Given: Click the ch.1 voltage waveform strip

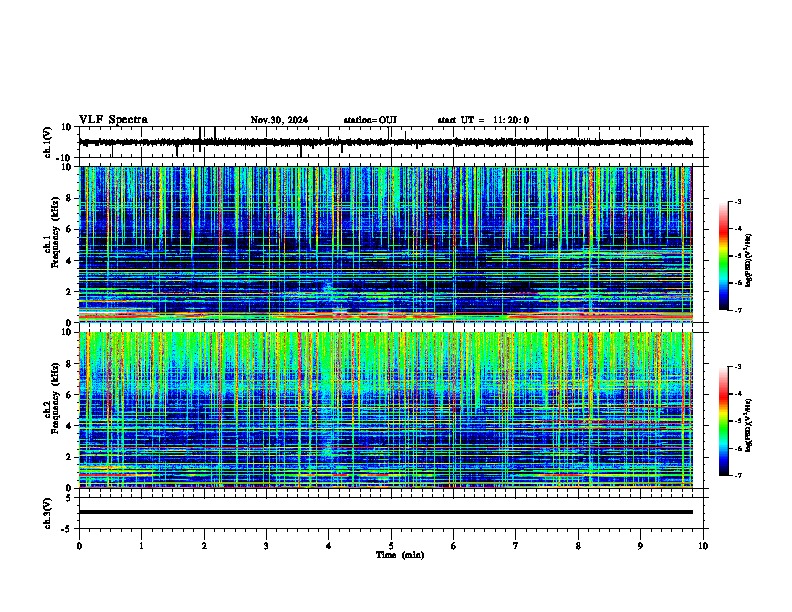Looking at the screenshot, I should tap(386, 142).
